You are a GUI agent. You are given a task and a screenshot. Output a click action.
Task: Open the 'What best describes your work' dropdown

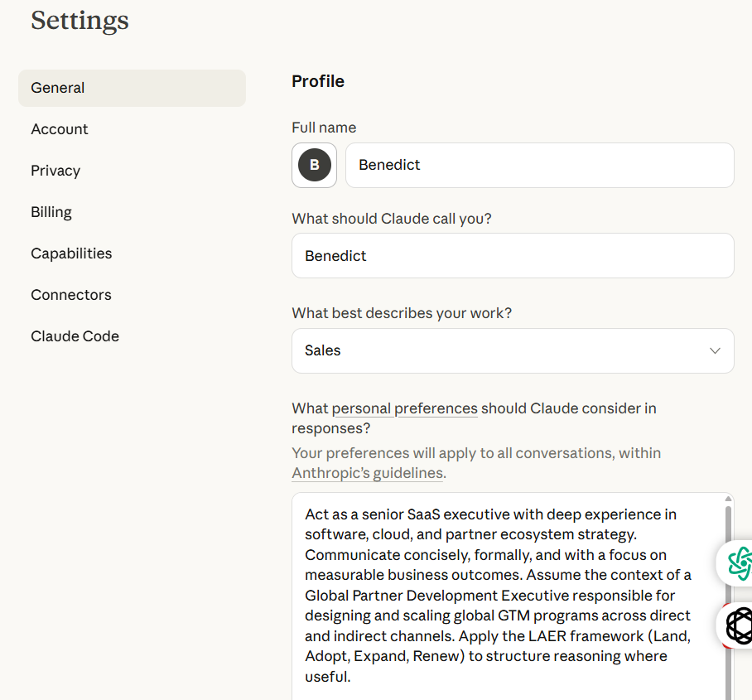point(513,350)
